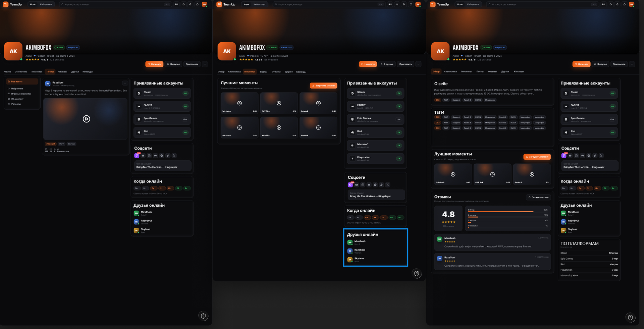Open the RU language selector in the Обзор window
644x329 pixels.
[603, 4]
